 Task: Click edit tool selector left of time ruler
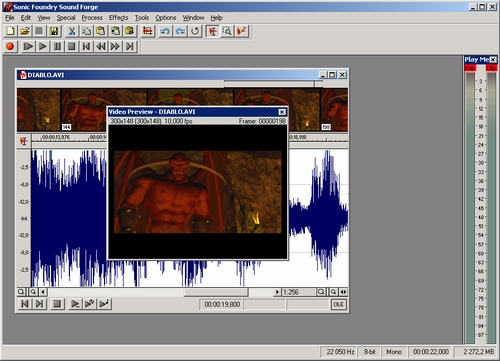point(24,141)
